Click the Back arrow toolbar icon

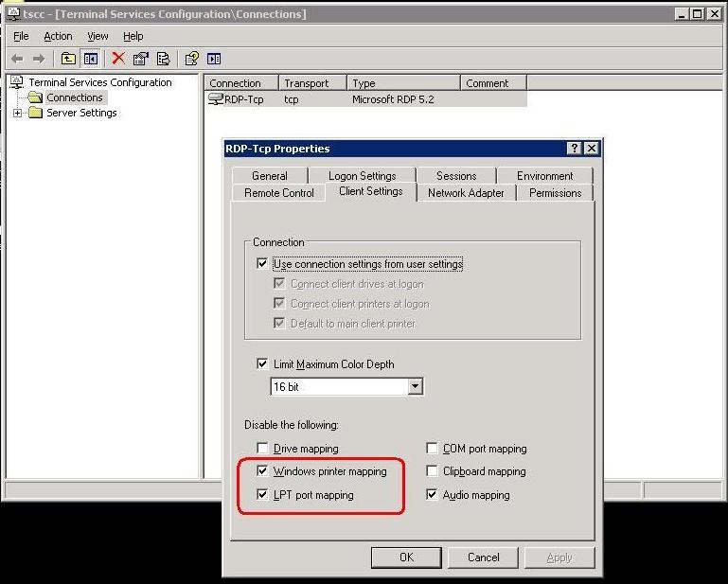18,59
